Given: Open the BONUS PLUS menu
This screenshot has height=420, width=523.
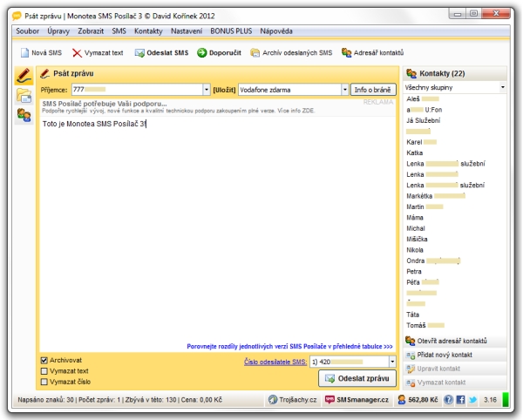Looking at the screenshot, I should click(231, 31).
